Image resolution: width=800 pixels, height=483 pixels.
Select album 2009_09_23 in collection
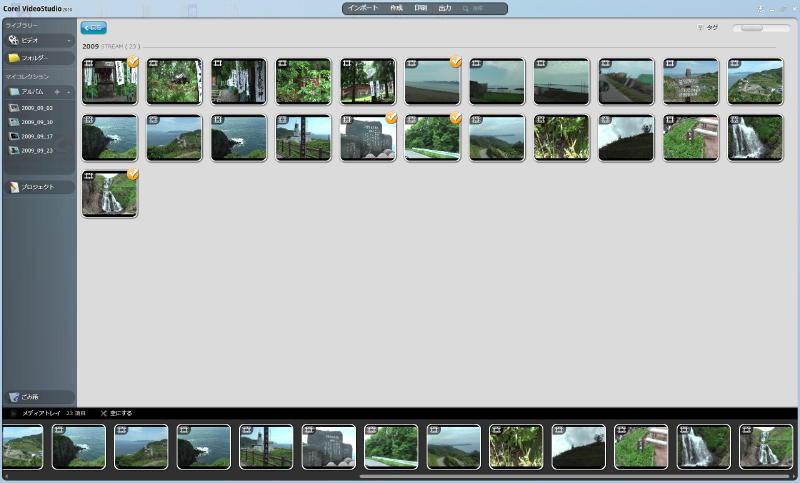click(36, 150)
